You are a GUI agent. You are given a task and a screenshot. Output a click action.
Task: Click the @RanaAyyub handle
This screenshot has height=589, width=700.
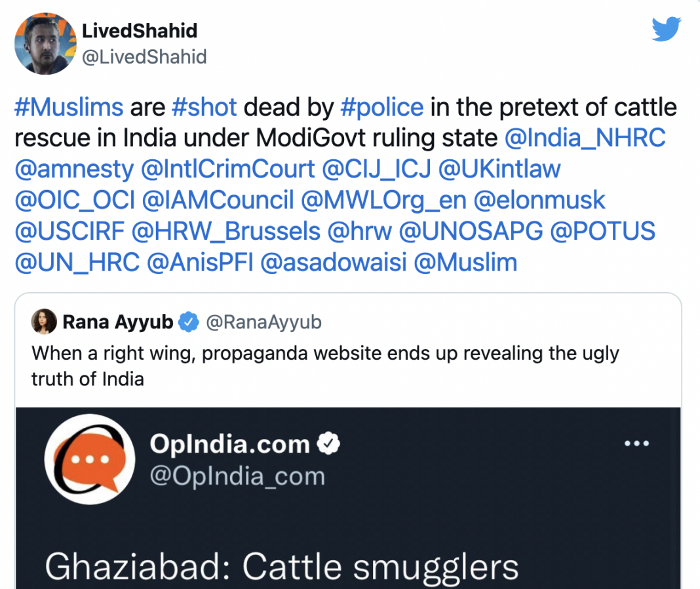click(x=263, y=322)
